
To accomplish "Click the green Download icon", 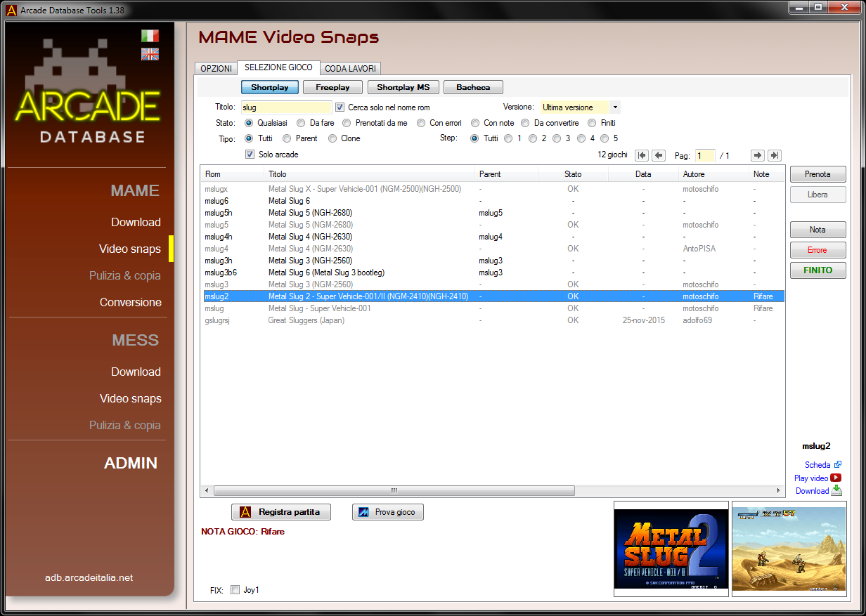I will click(x=836, y=491).
